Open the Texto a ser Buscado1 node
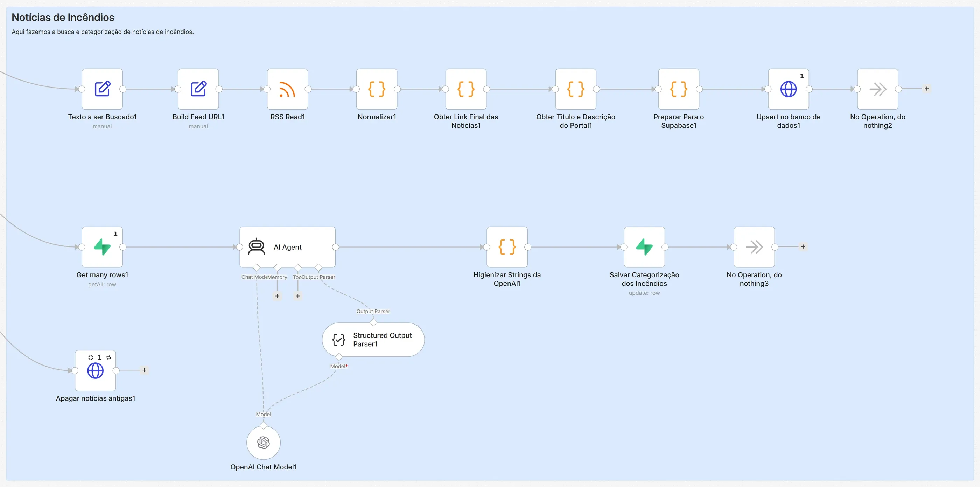 (x=102, y=89)
